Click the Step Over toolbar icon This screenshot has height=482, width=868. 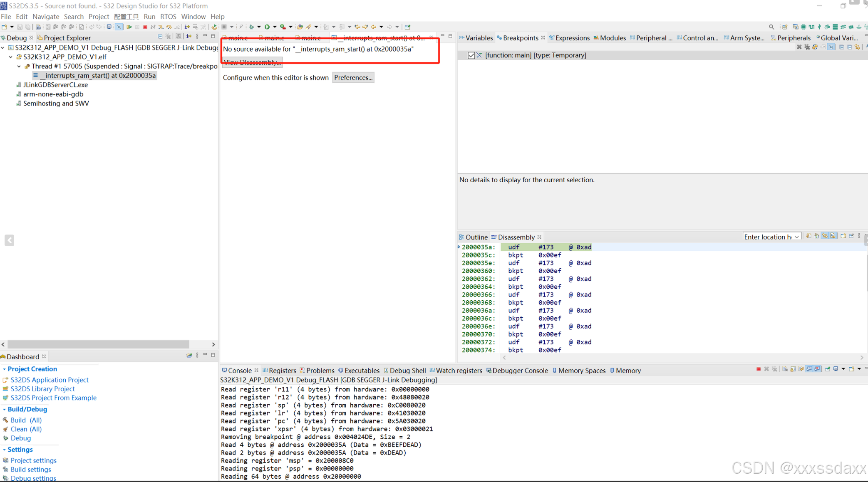[169, 27]
